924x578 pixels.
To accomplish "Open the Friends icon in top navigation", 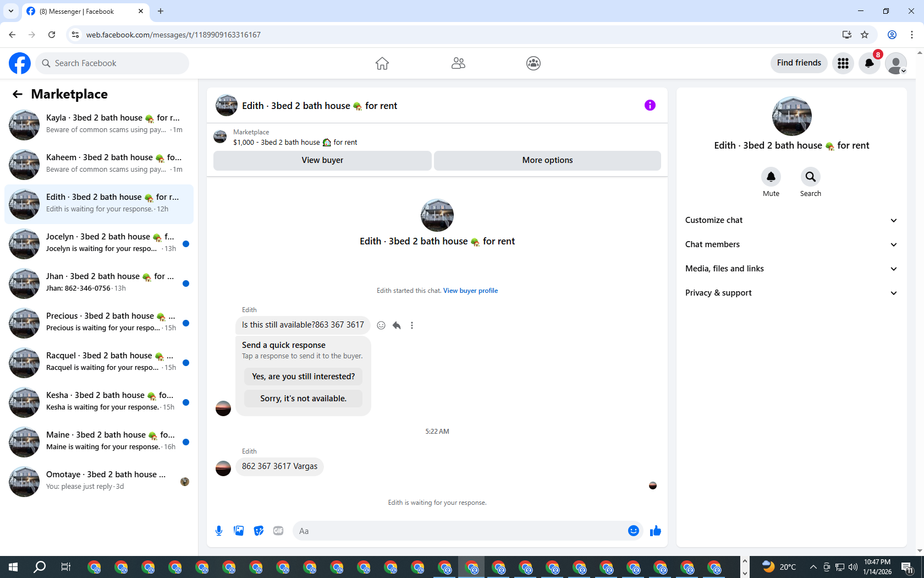I will click(458, 63).
